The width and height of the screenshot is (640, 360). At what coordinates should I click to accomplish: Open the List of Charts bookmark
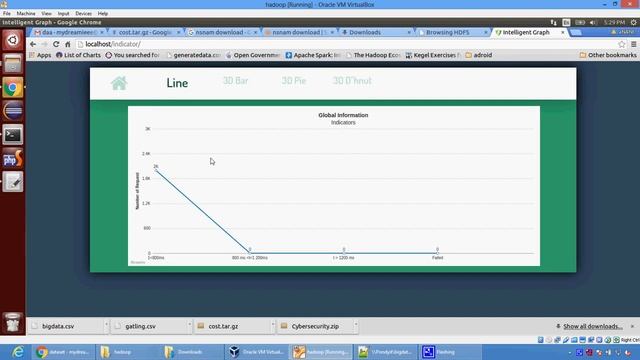[x=78, y=55]
